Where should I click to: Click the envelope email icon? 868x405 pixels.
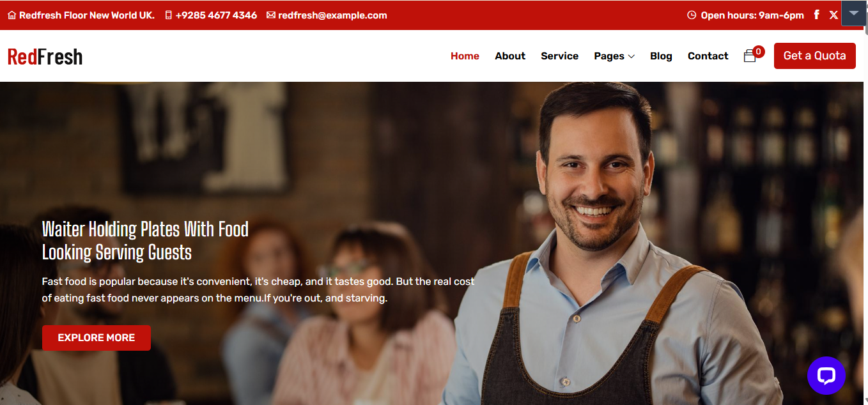271,15
